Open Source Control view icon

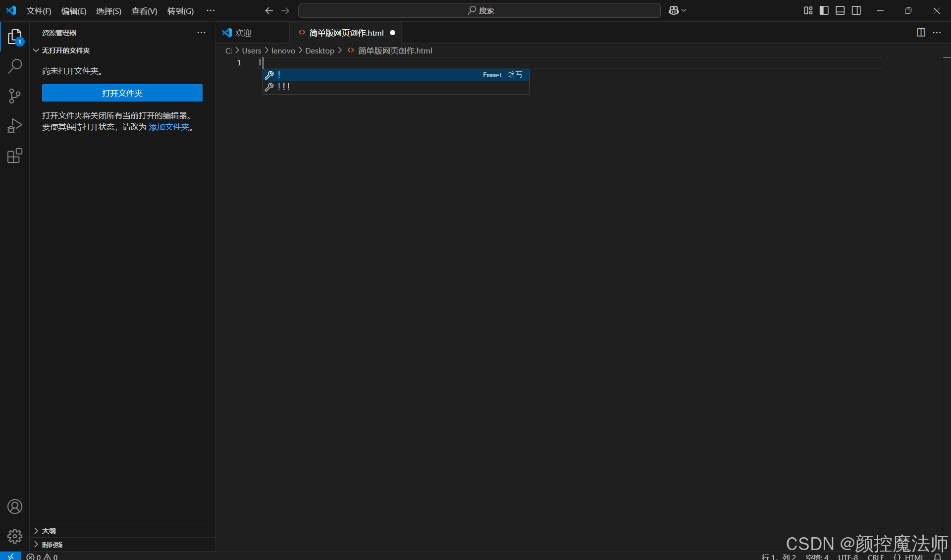click(x=15, y=96)
